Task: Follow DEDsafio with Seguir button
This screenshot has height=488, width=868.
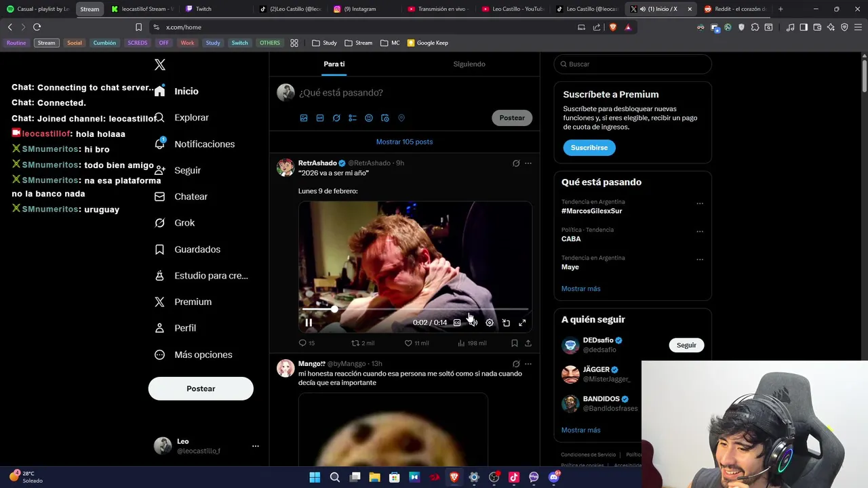Action: pyautogui.click(x=686, y=345)
